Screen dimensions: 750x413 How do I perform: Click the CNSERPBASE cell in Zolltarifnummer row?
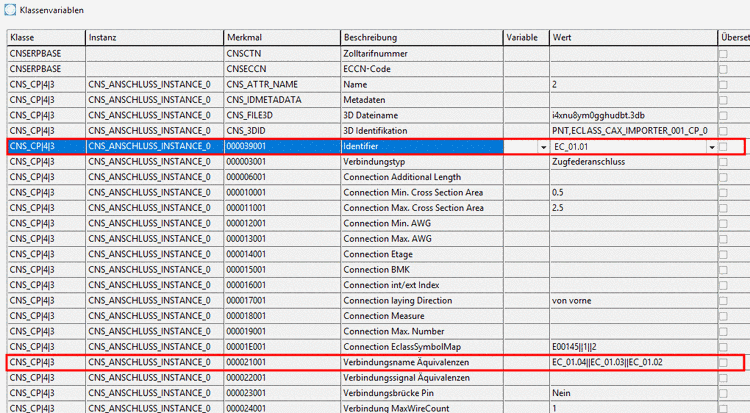(46, 54)
